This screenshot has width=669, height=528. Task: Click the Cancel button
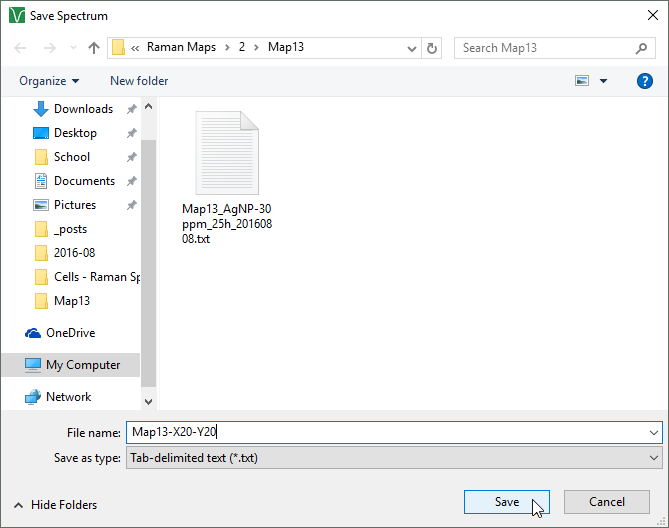(x=607, y=502)
